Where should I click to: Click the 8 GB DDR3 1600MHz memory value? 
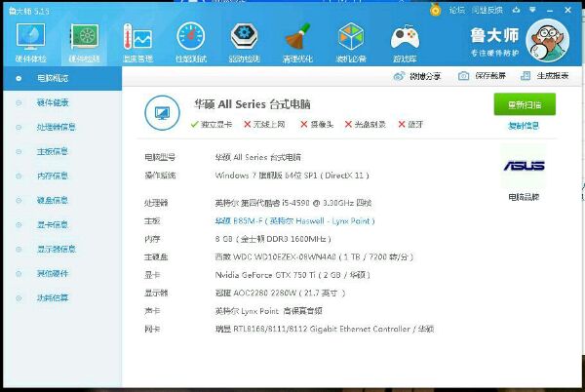coord(273,239)
